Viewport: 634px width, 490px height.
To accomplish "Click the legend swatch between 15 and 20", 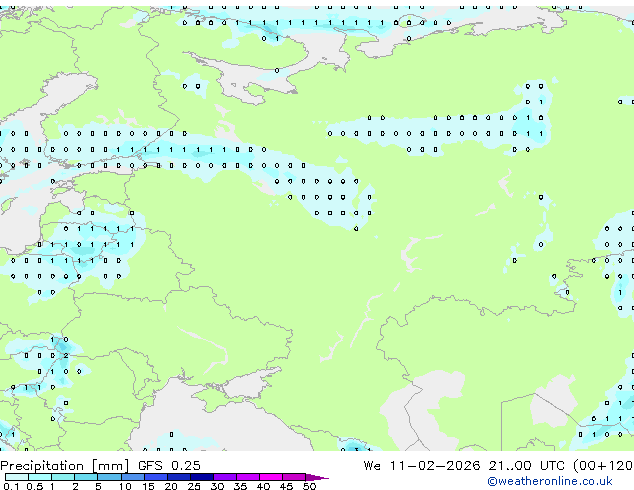I will (x=156, y=477).
